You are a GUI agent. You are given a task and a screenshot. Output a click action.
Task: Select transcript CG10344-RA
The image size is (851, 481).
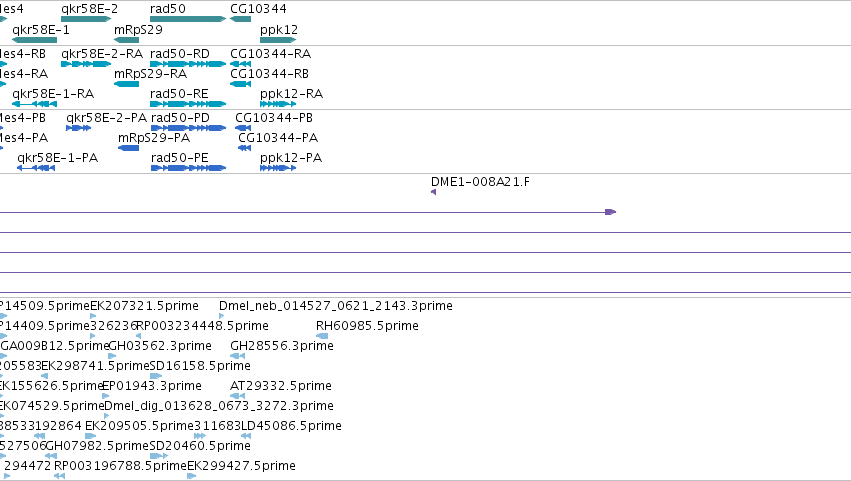[x=240, y=64]
